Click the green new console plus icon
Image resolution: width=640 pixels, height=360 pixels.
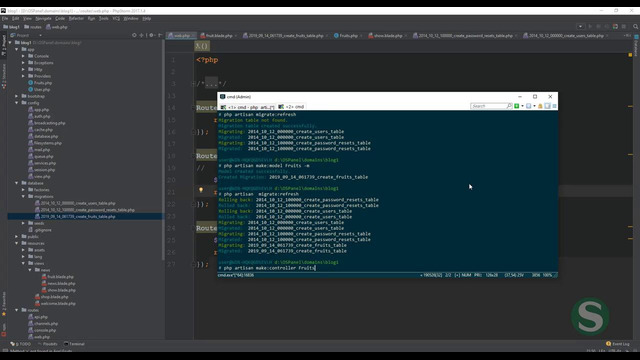tap(516, 106)
